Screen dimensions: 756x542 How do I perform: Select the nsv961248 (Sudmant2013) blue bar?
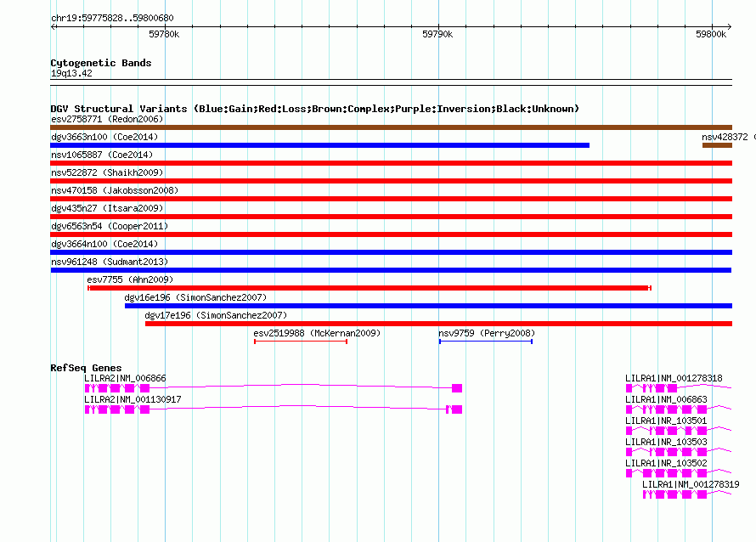coord(391,270)
